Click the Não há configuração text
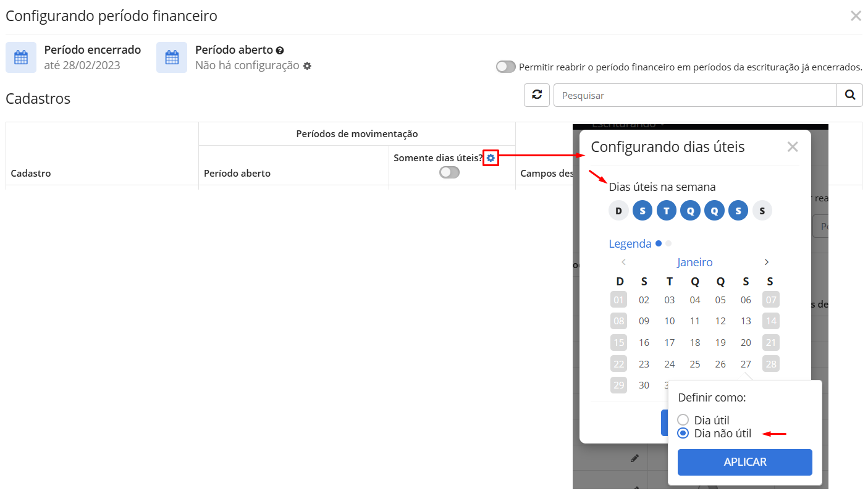Screen dimensions: 868x496 [x=247, y=65]
